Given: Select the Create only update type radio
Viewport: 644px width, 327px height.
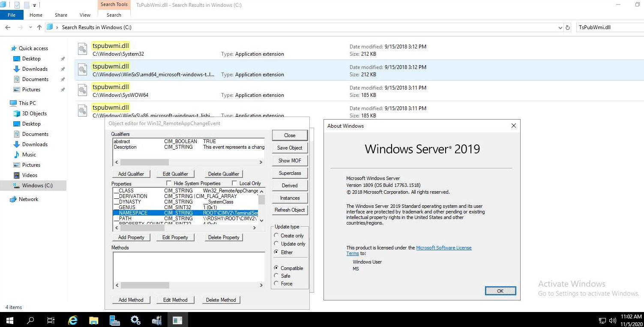Looking at the screenshot, I should [276, 235].
